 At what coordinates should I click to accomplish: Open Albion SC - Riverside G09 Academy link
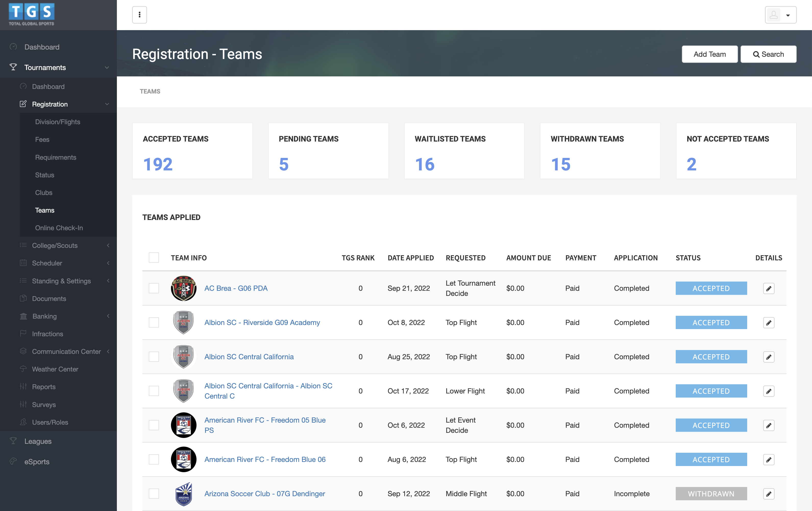[x=262, y=322]
